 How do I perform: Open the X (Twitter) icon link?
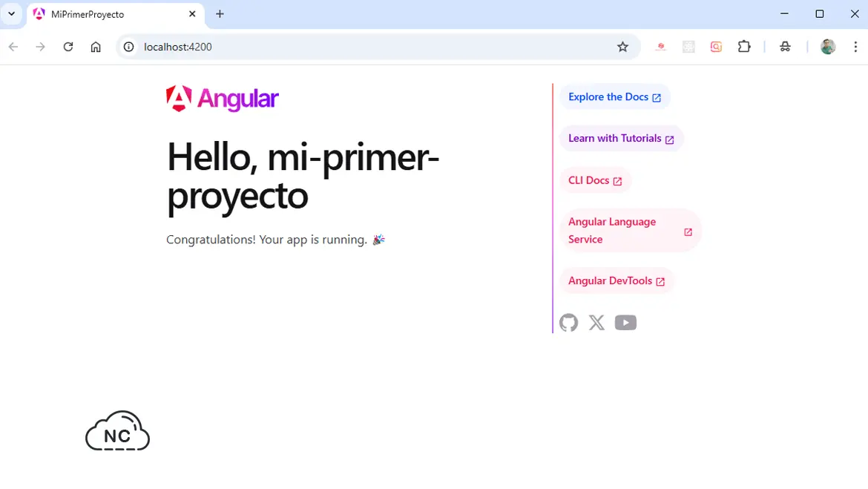pos(596,322)
